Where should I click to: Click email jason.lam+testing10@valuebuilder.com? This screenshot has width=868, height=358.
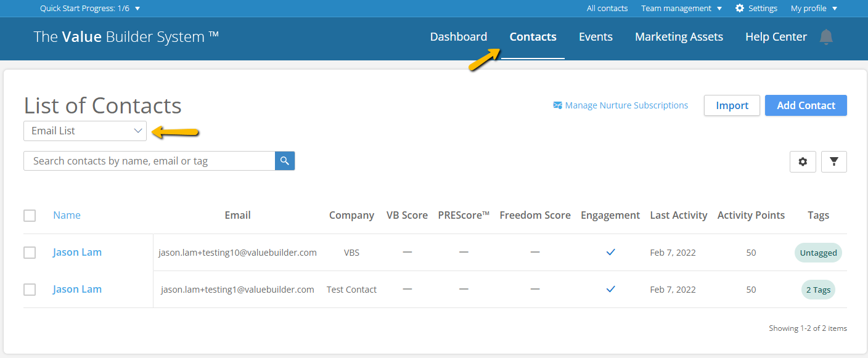click(237, 253)
